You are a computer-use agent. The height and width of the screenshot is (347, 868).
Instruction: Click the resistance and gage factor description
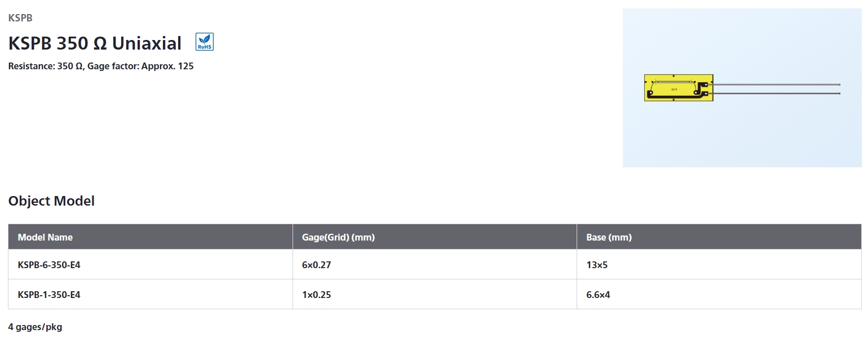tap(101, 66)
